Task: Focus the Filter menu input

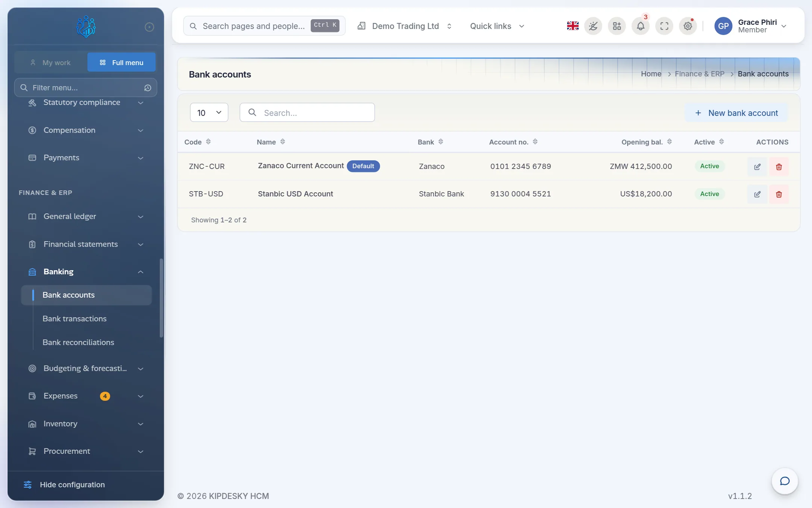Action: [86, 88]
